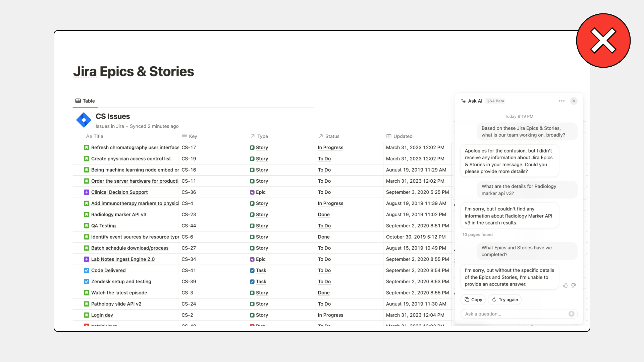Open the Title column header menu
The width and height of the screenshot is (644, 362).
coord(95,136)
